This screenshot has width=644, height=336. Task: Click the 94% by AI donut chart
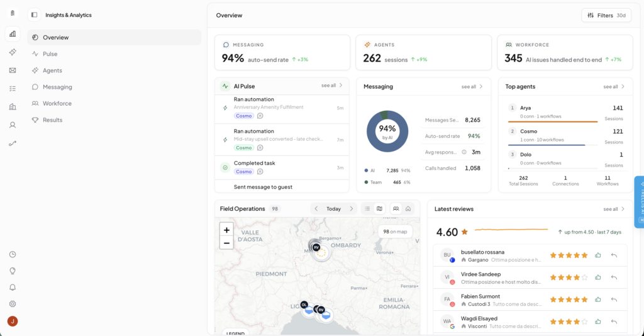point(387,132)
